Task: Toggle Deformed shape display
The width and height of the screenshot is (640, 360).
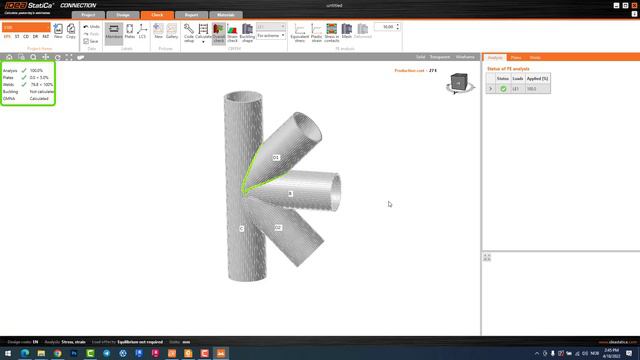Action: tap(362, 31)
